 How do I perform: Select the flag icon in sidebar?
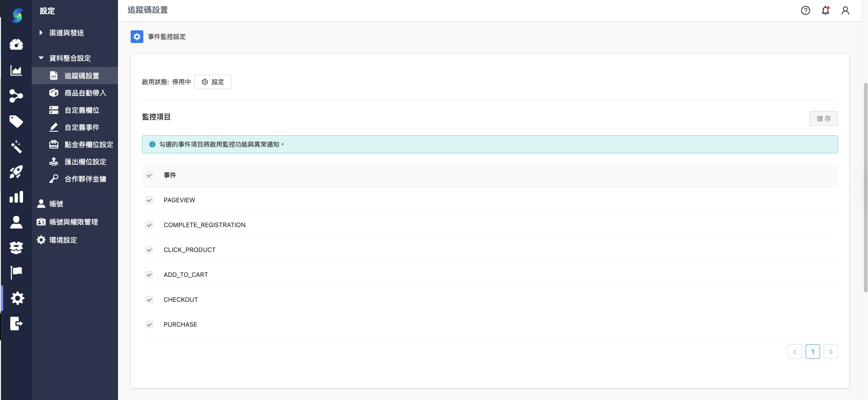pos(16,272)
